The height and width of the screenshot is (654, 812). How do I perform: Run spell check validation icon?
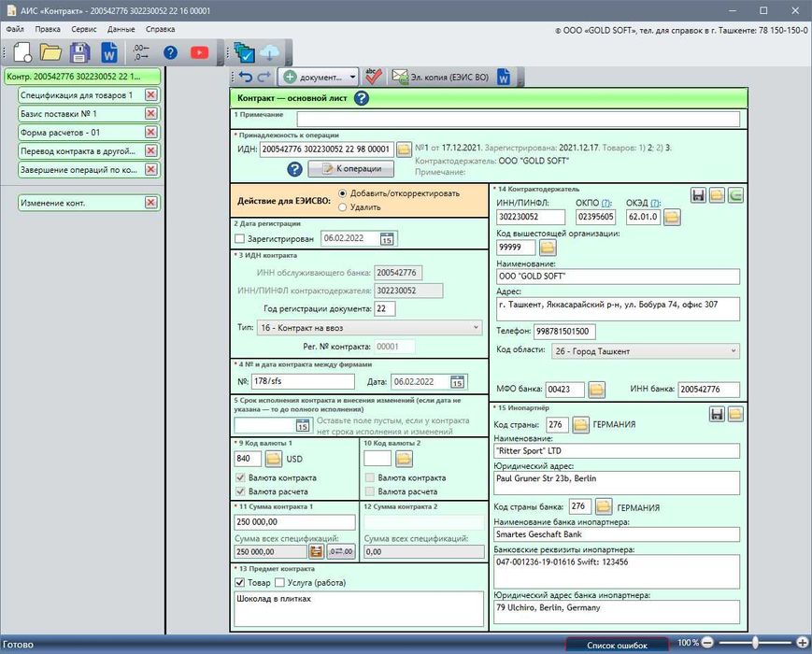coord(373,77)
